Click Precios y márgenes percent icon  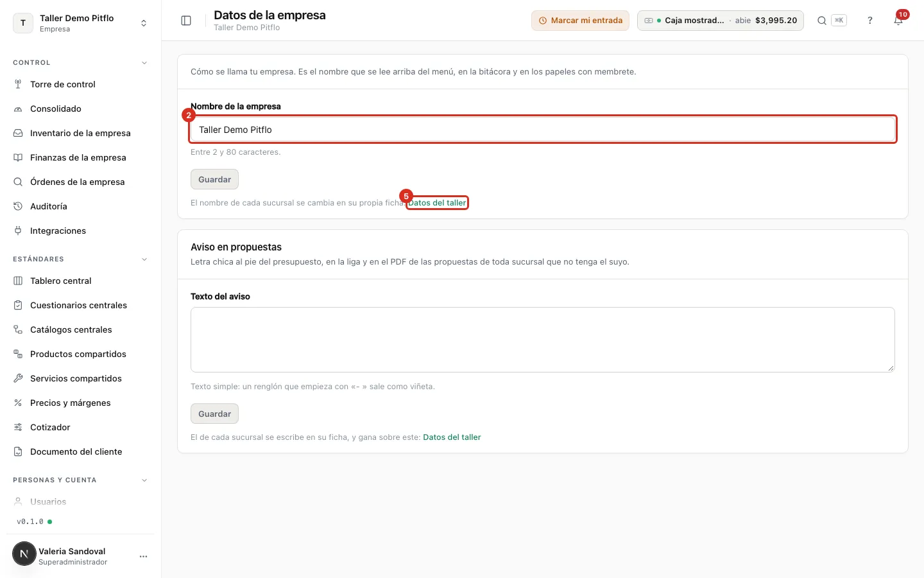point(18,403)
